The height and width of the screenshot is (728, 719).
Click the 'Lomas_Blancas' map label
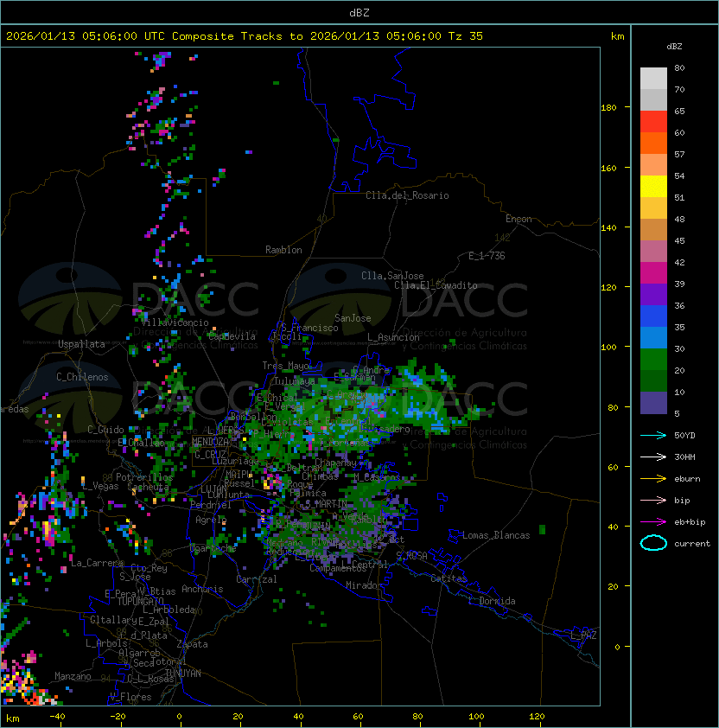496,535
